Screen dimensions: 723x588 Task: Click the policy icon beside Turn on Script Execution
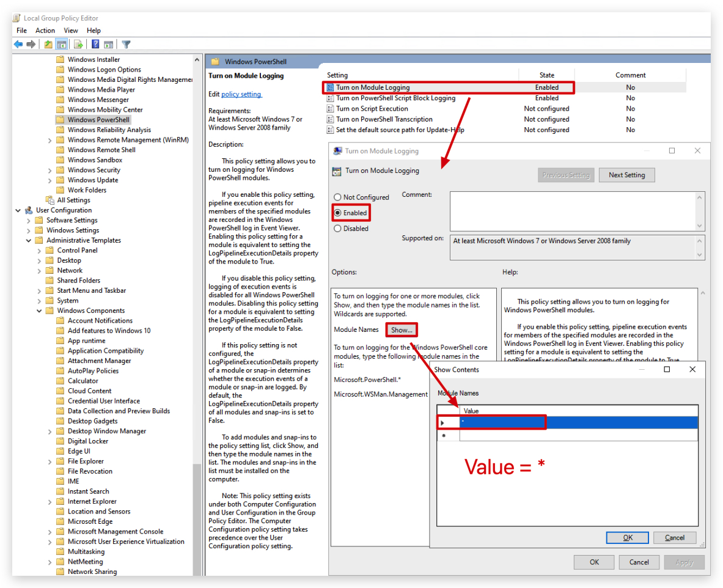tap(330, 109)
